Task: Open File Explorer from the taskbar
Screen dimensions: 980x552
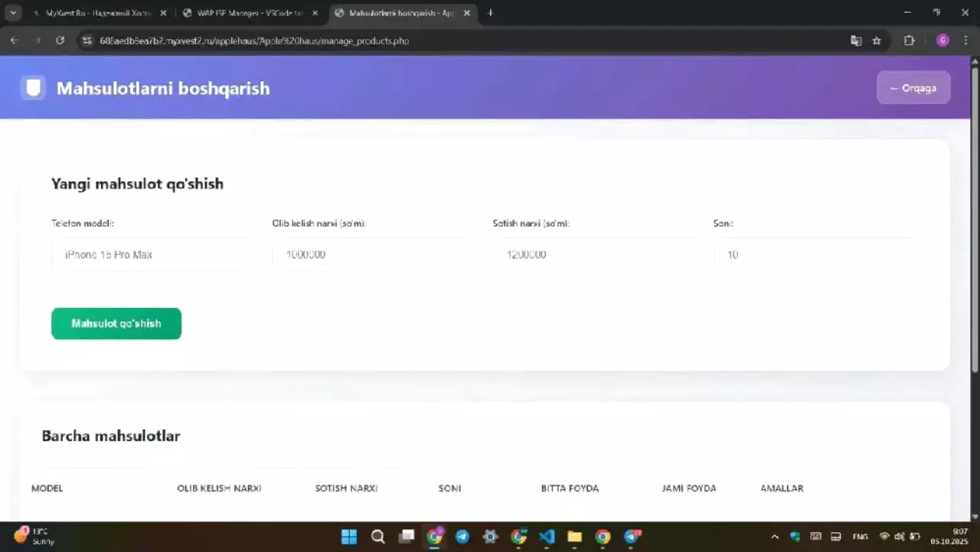Action: pyautogui.click(x=574, y=537)
